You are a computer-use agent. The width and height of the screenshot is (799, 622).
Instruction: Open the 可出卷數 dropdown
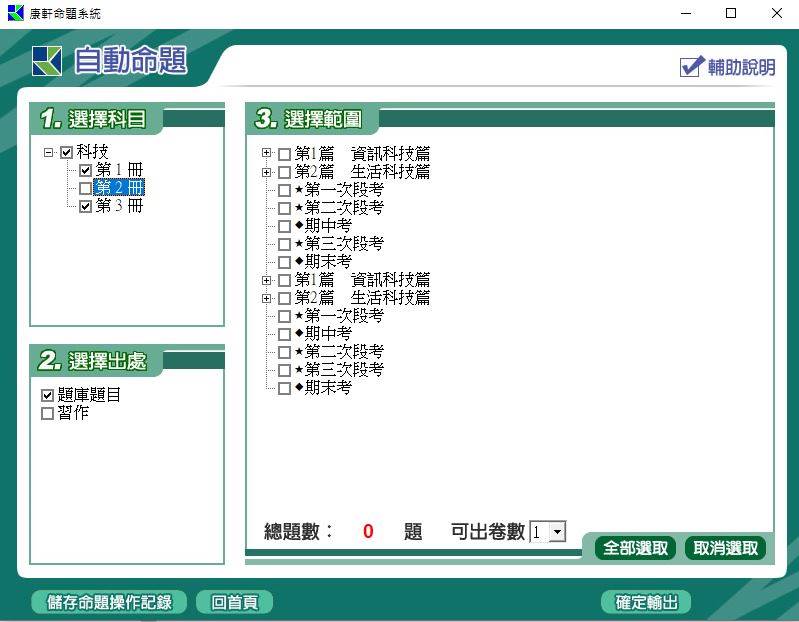pyautogui.click(x=557, y=532)
